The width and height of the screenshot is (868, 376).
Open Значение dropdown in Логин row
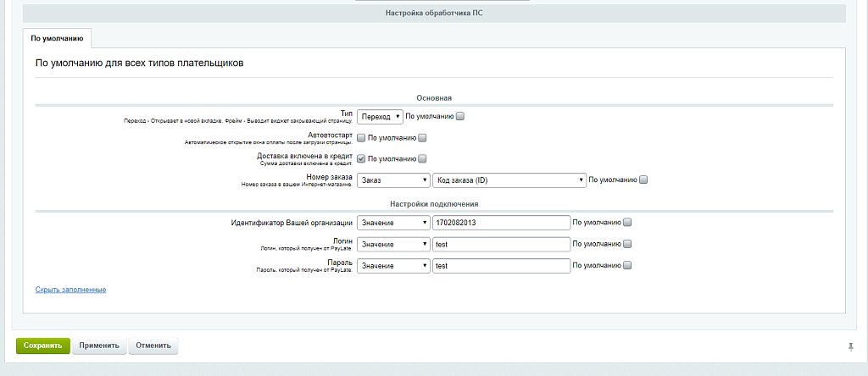tap(393, 244)
